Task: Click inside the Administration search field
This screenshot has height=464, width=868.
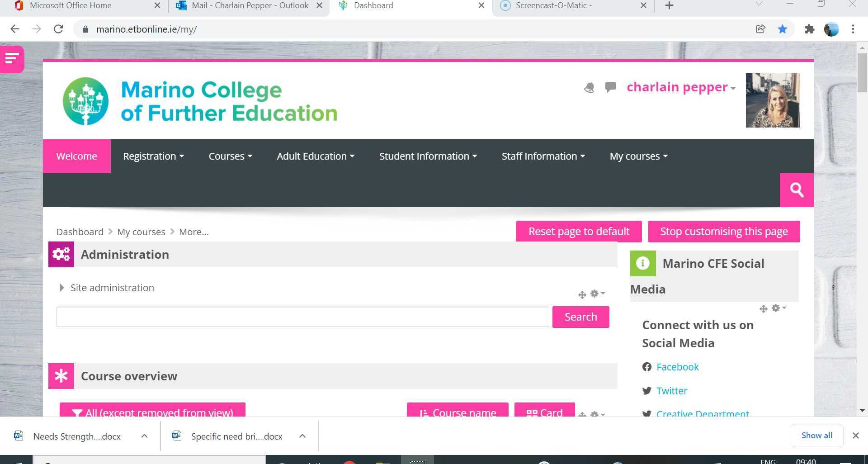Action: pos(302,317)
